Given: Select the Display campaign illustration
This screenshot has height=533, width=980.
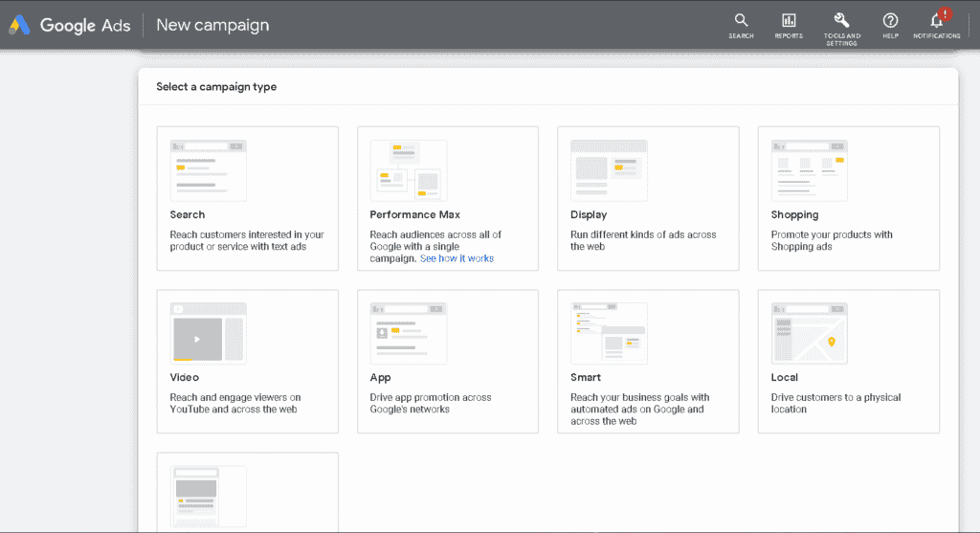Looking at the screenshot, I should point(609,170).
